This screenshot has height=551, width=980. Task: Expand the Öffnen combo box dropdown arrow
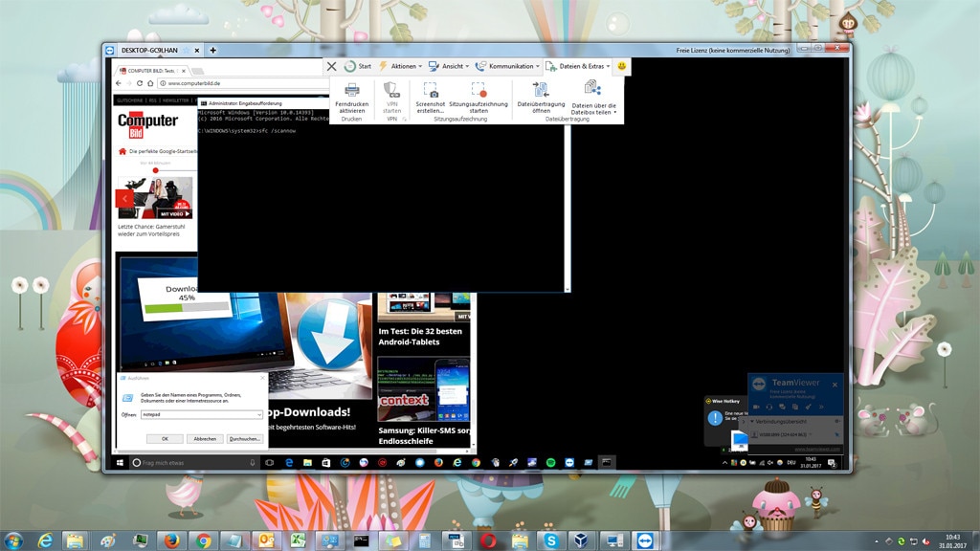(258, 415)
